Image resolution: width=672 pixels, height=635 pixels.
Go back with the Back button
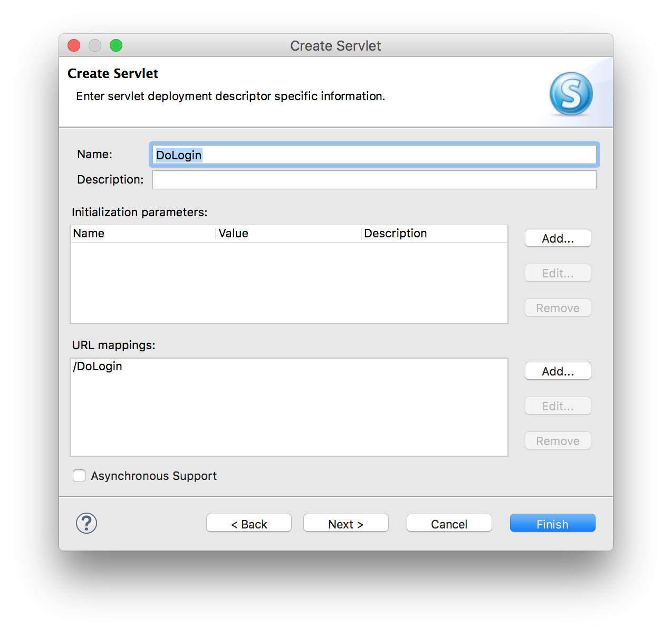coord(248,523)
